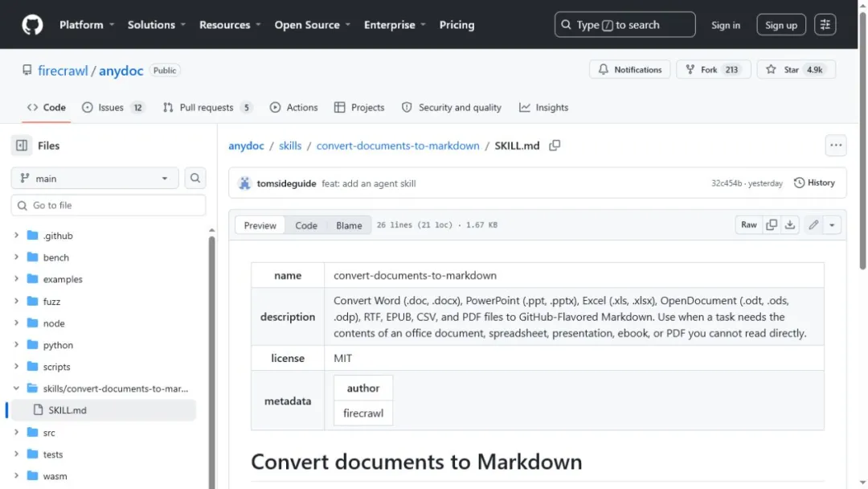Copy the file path icon
The width and height of the screenshot is (868, 489).
554,146
